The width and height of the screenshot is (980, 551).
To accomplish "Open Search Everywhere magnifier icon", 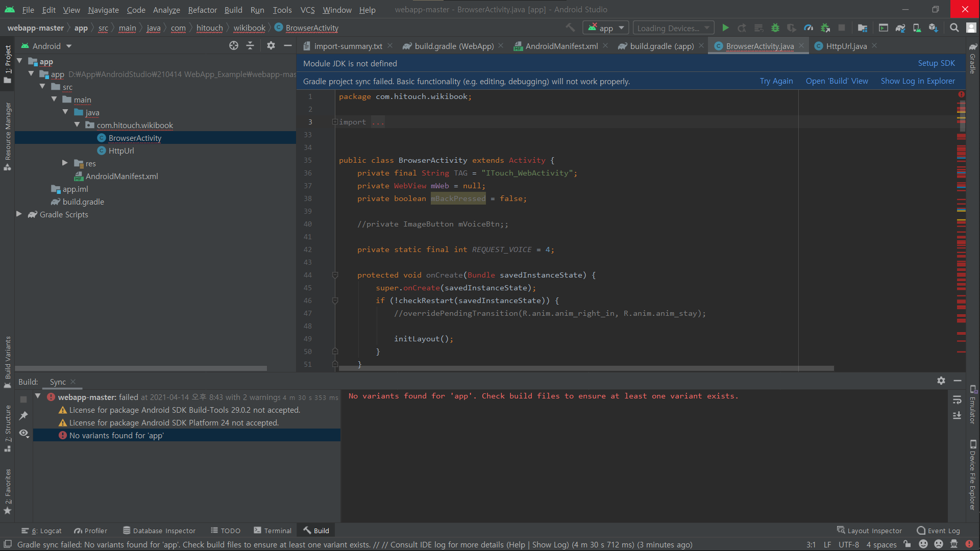I will 954,28.
